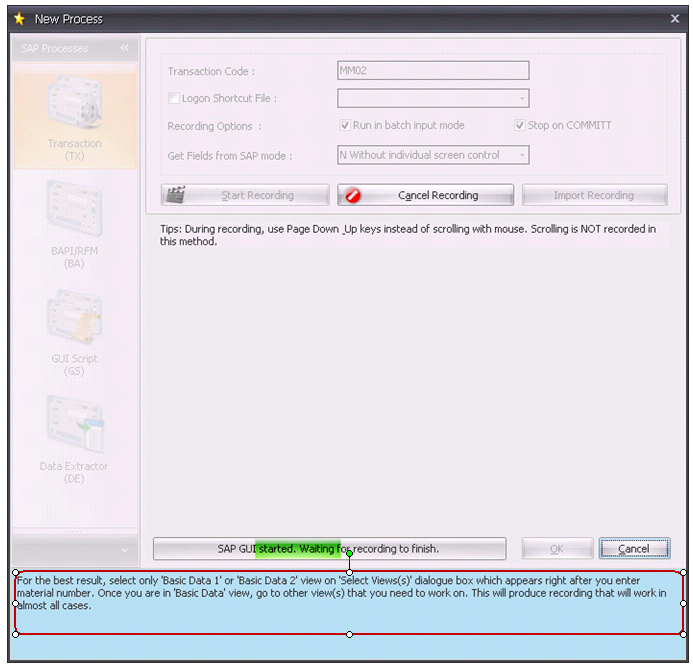Viewport: 693px width, 667px height.
Task: Click the SAP Processes panel header
Action: [60, 48]
